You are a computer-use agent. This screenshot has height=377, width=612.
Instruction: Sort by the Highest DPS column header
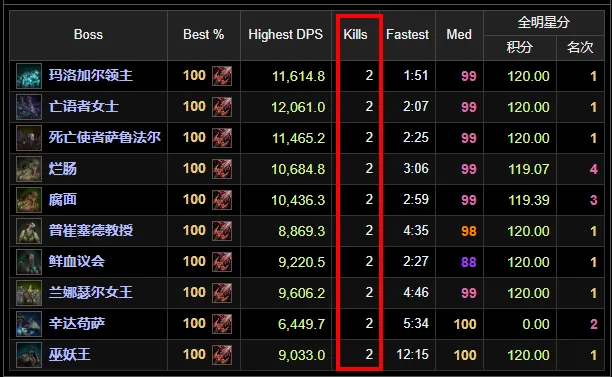[286, 35]
